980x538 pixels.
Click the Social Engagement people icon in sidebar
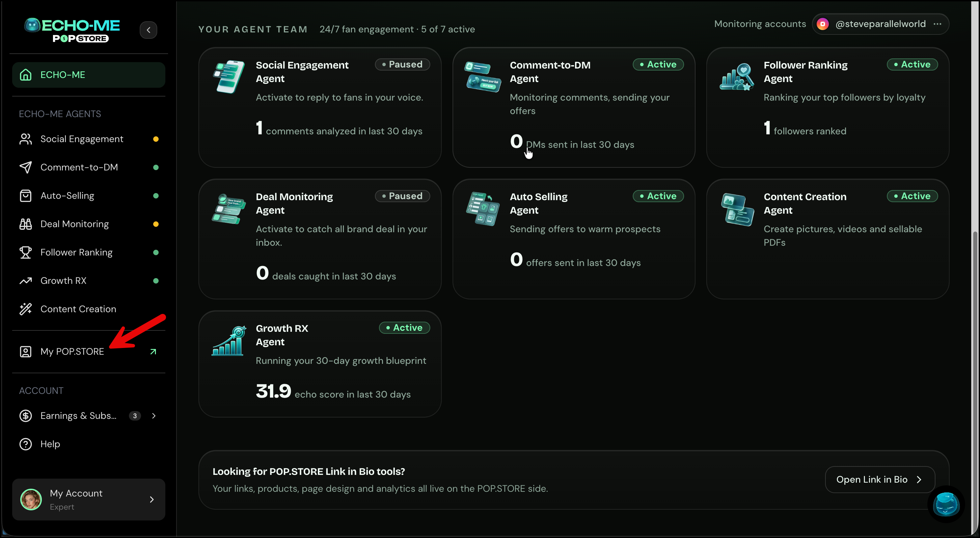(26, 139)
